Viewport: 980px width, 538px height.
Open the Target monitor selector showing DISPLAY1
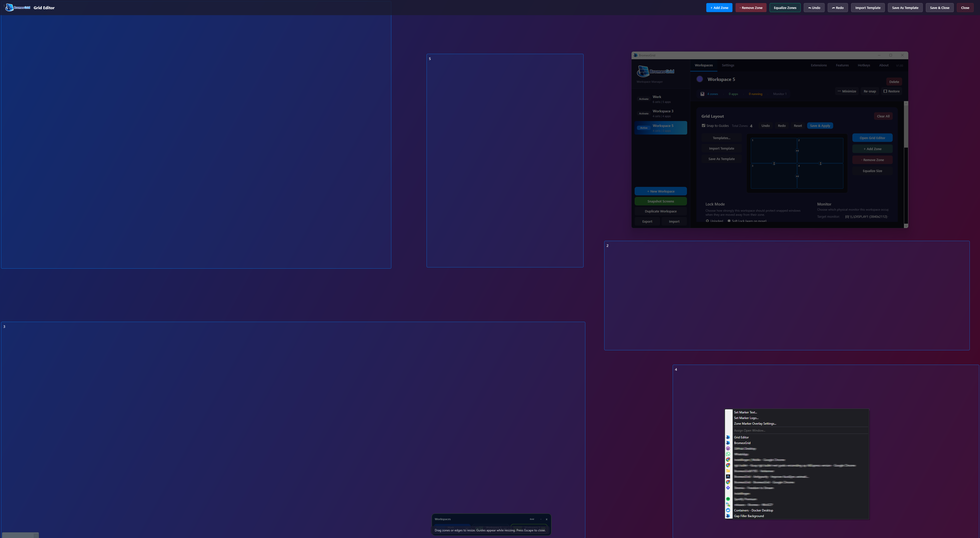[x=866, y=217]
